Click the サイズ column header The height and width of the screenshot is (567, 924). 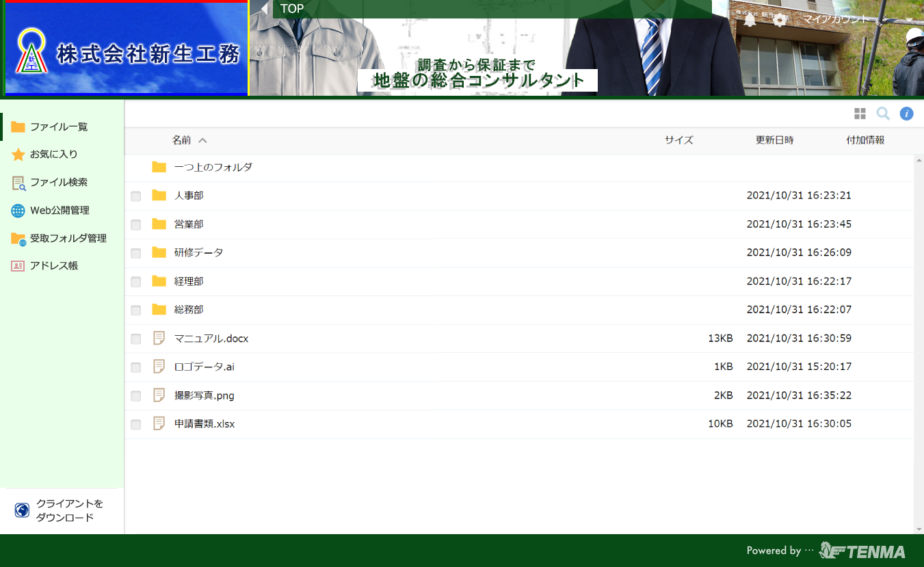pyautogui.click(x=679, y=140)
